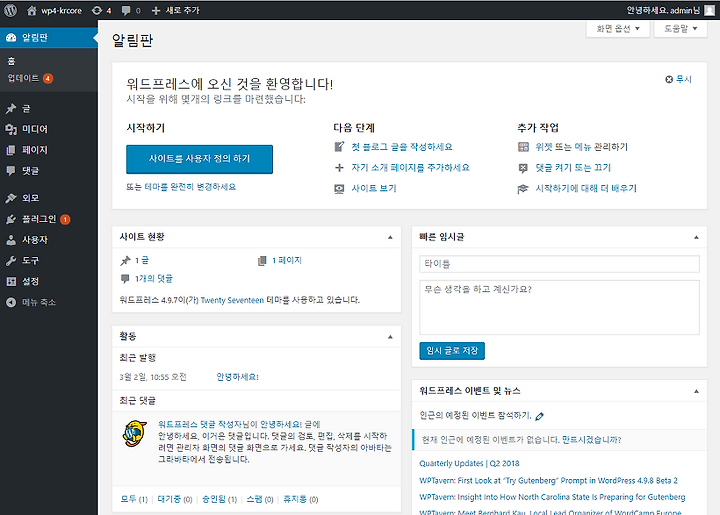720x515 pixels.
Task: Open the 1개의 댓글 link
Action: 154,279
